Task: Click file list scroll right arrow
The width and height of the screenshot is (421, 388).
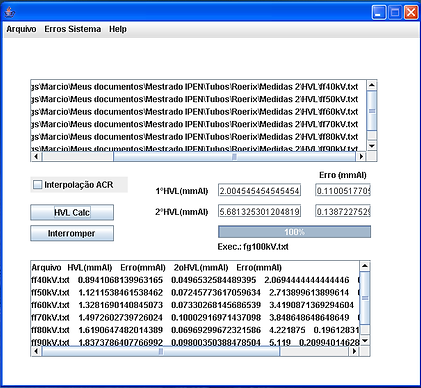Action: click(x=361, y=156)
